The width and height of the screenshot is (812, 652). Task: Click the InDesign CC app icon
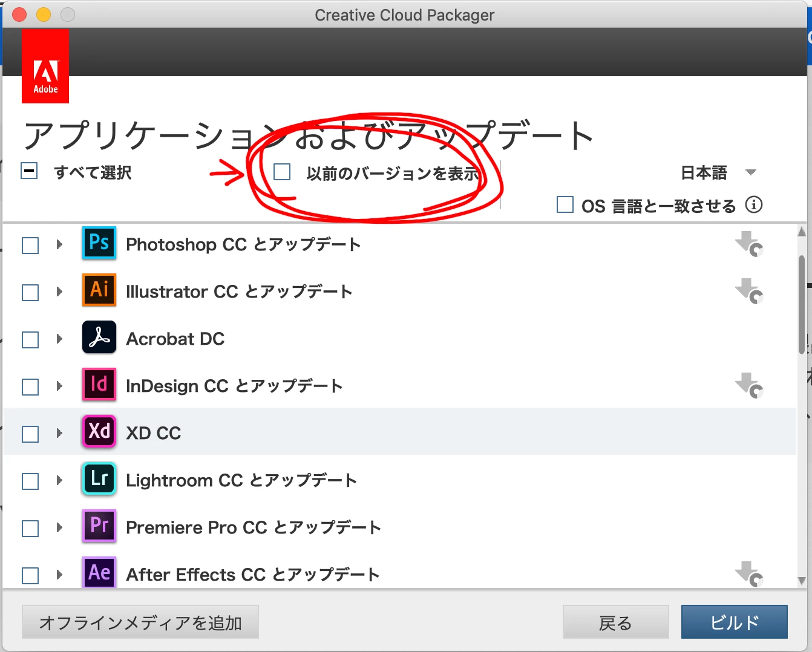(x=99, y=385)
